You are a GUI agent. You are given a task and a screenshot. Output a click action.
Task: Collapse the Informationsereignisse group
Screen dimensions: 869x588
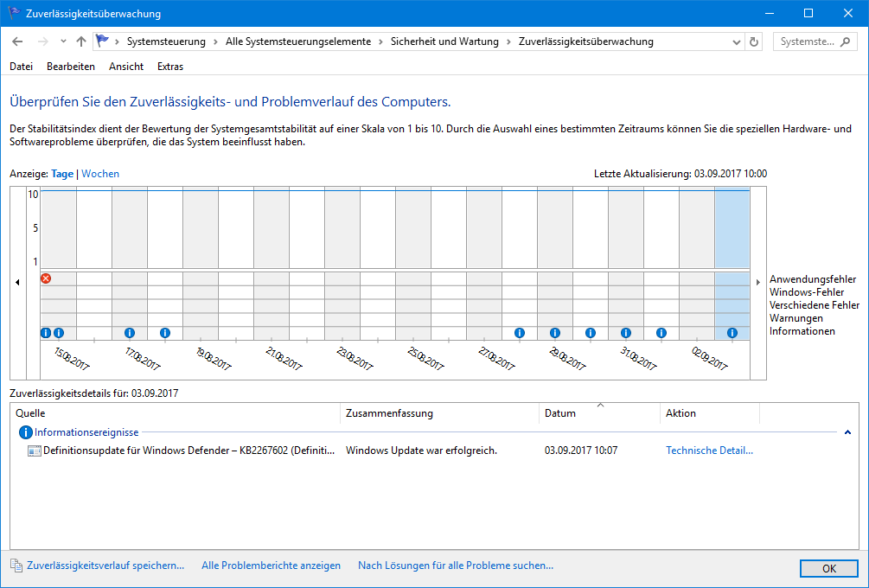pos(847,432)
